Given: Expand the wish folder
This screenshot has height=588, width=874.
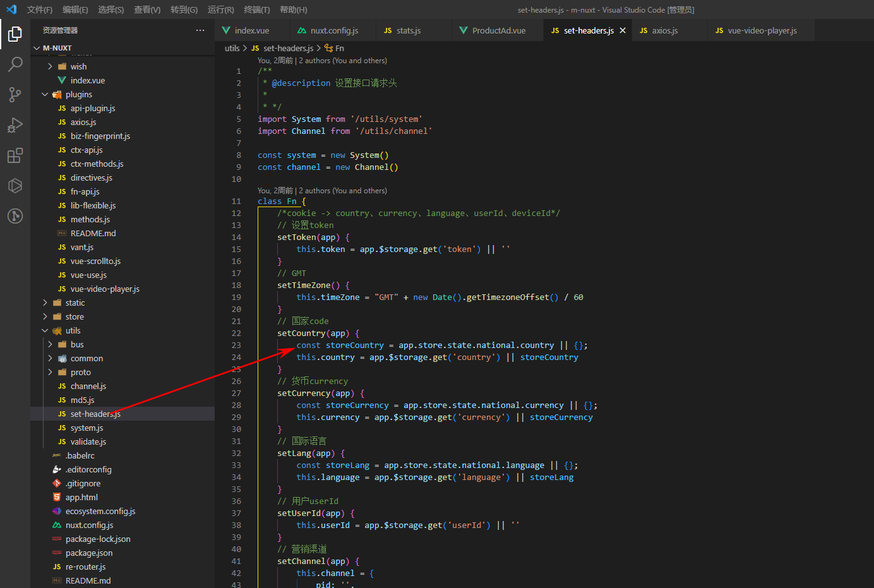Looking at the screenshot, I should coord(123,66).
